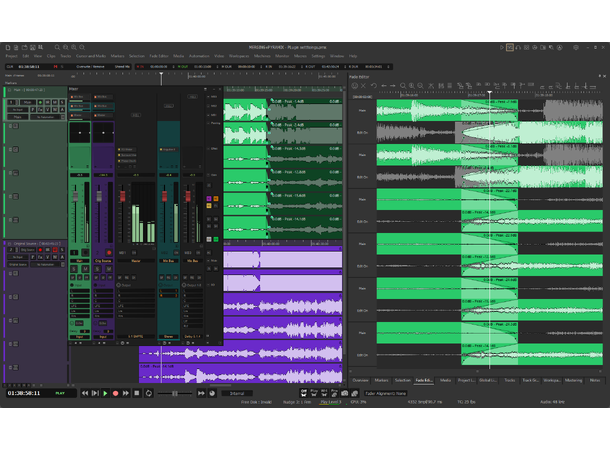Open the Internal sync source dropdown

(x=237, y=393)
